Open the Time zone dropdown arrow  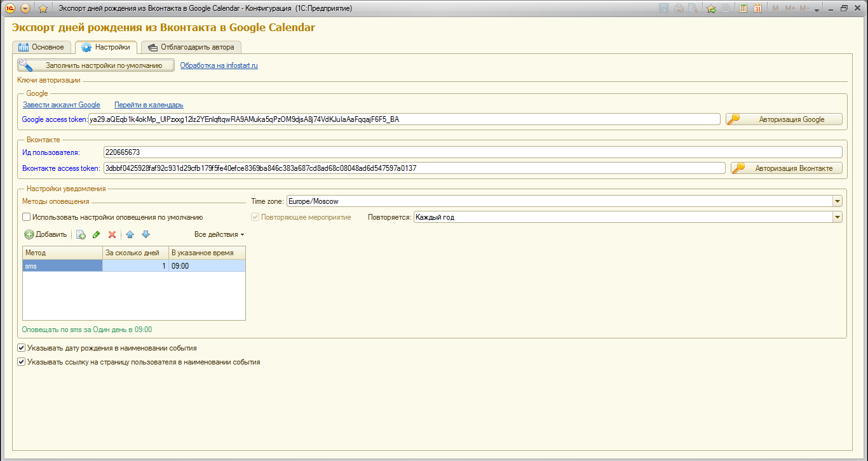(x=837, y=201)
